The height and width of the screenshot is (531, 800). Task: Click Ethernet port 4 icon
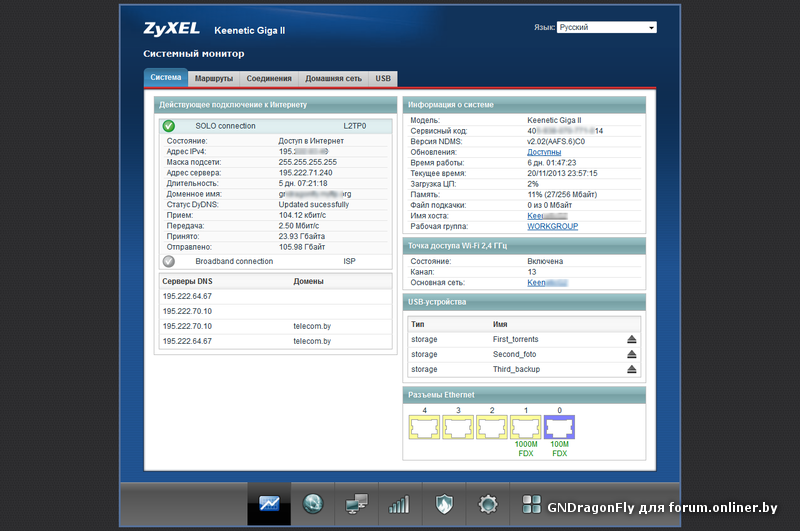(x=424, y=427)
